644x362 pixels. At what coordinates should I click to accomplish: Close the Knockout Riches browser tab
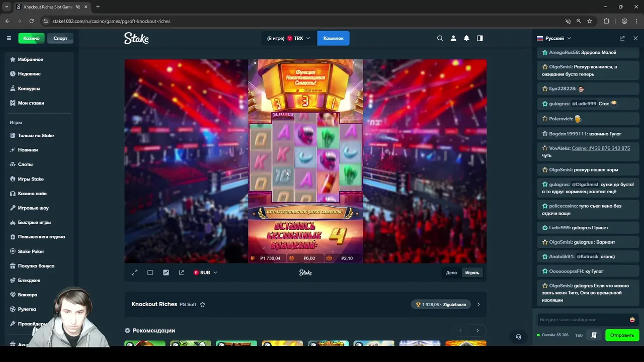point(87,7)
